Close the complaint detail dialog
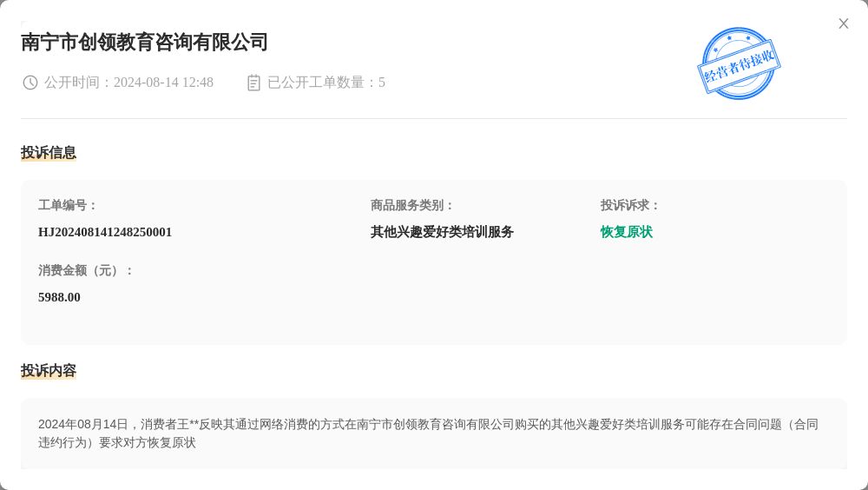The width and height of the screenshot is (868, 490). point(843,23)
